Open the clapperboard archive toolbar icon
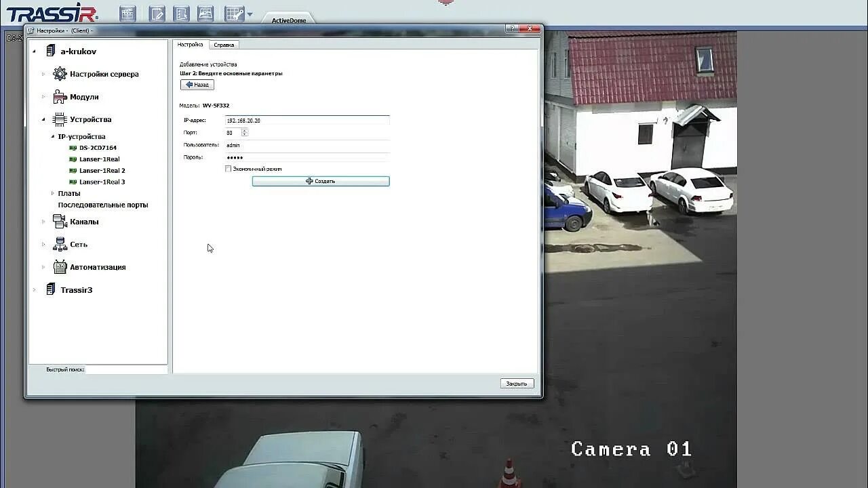 click(x=127, y=14)
